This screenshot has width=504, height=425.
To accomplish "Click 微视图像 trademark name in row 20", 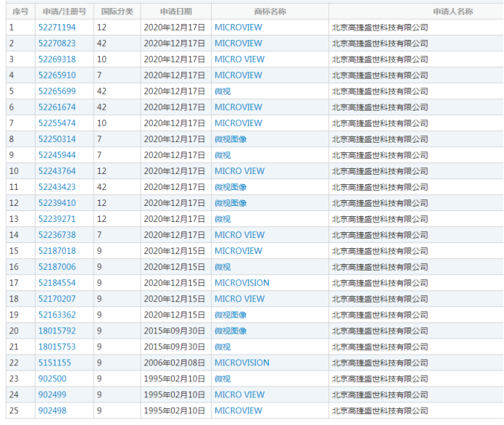I will pyautogui.click(x=230, y=331).
